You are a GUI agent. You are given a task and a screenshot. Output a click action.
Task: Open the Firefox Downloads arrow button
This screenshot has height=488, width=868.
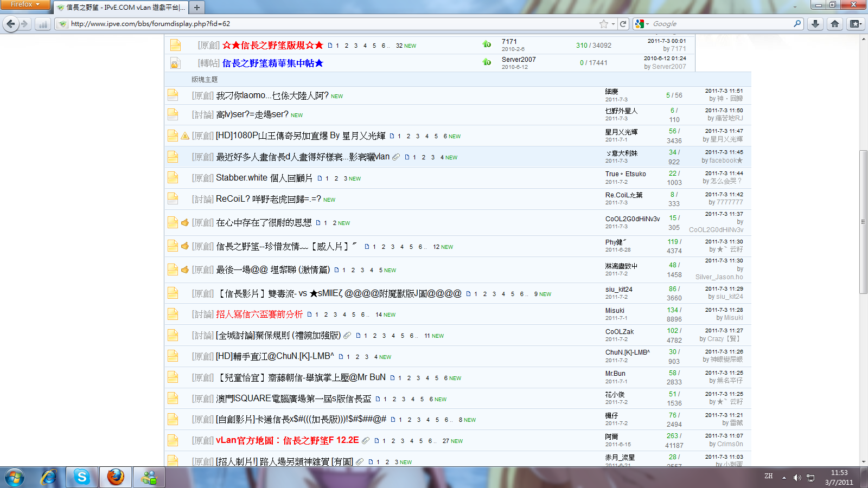tap(815, 24)
